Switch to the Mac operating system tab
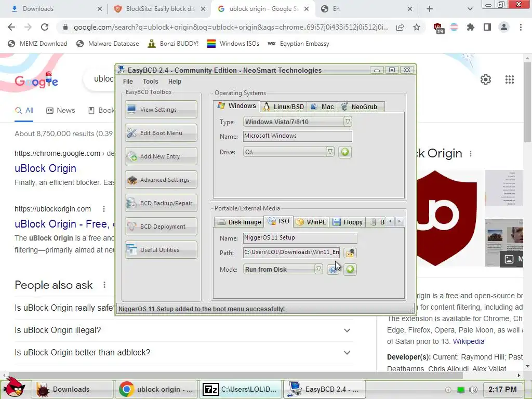Viewport: 532px width, 399px height. [322, 107]
